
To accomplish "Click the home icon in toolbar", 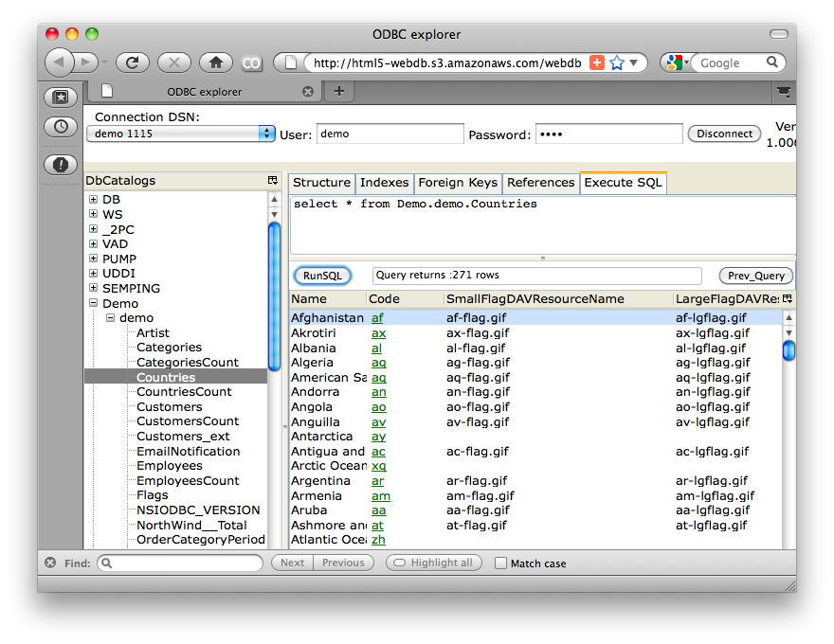I will tap(216, 63).
